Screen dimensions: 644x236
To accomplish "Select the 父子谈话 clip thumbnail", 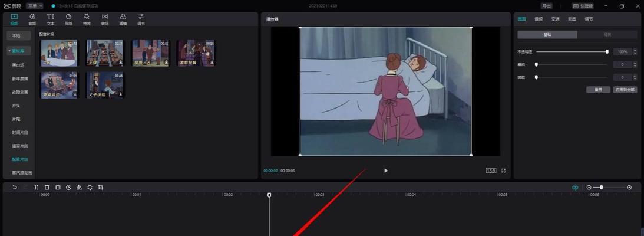I will (x=105, y=86).
